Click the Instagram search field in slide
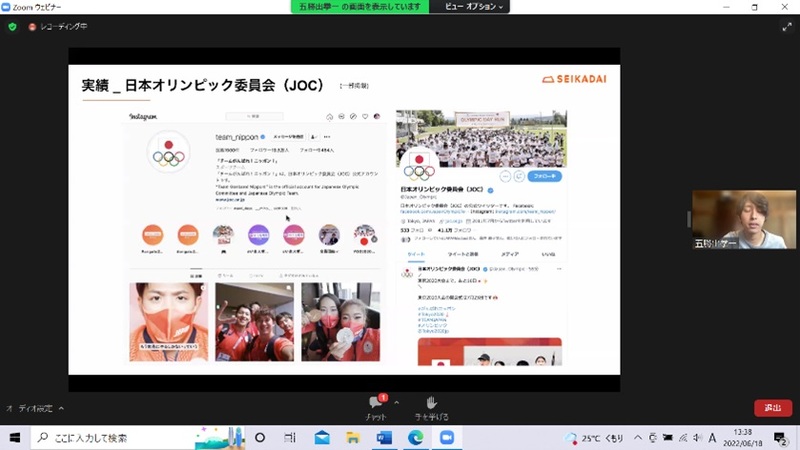 [254, 116]
